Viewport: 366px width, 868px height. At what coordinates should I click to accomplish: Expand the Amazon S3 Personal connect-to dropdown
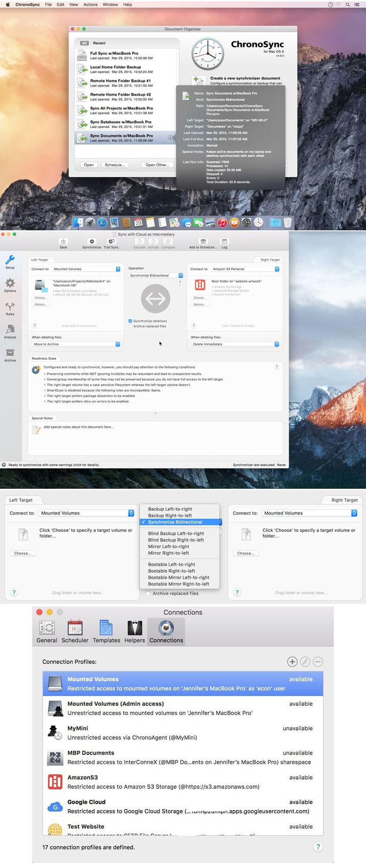click(245, 269)
